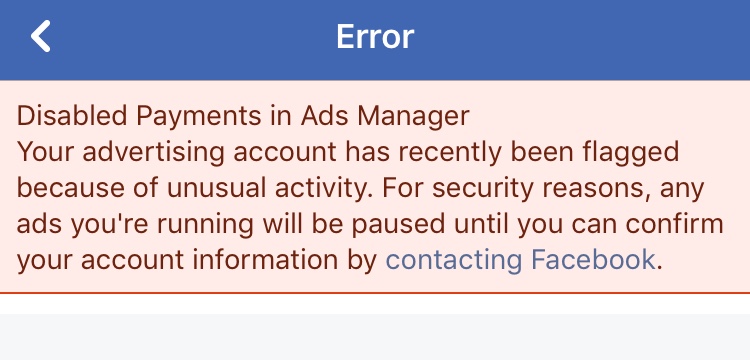The height and width of the screenshot is (360, 750).
Task: Click the word contacting in the link
Action: (x=453, y=260)
